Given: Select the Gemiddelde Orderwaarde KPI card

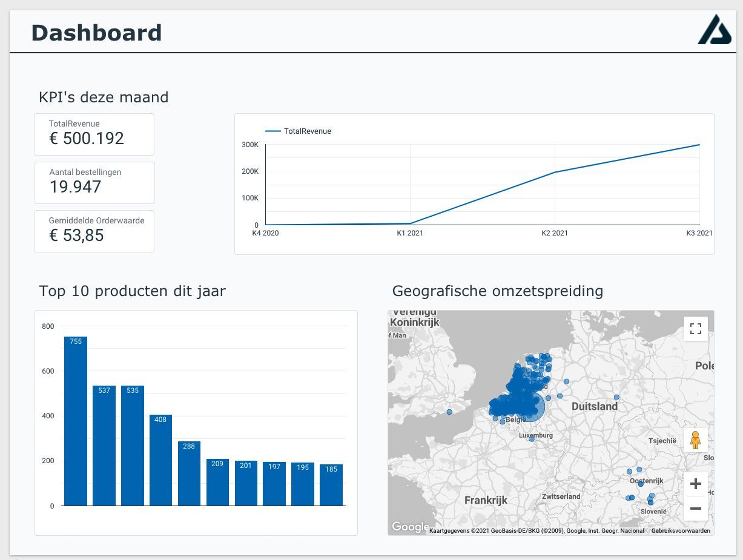Looking at the screenshot, I should pyautogui.click(x=94, y=231).
